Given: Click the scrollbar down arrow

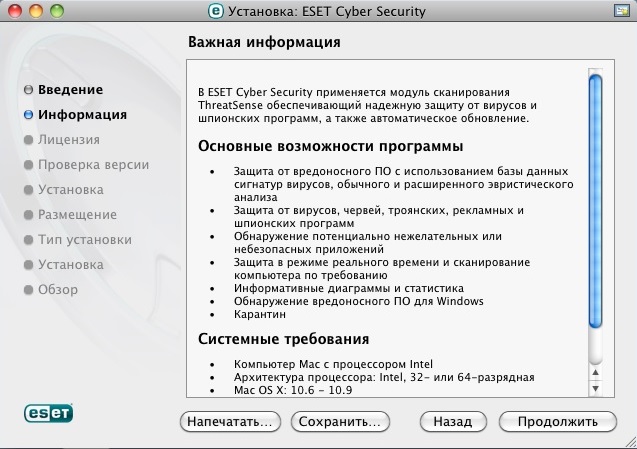Looking at the screenshot, I should click(x=595, y=388).
